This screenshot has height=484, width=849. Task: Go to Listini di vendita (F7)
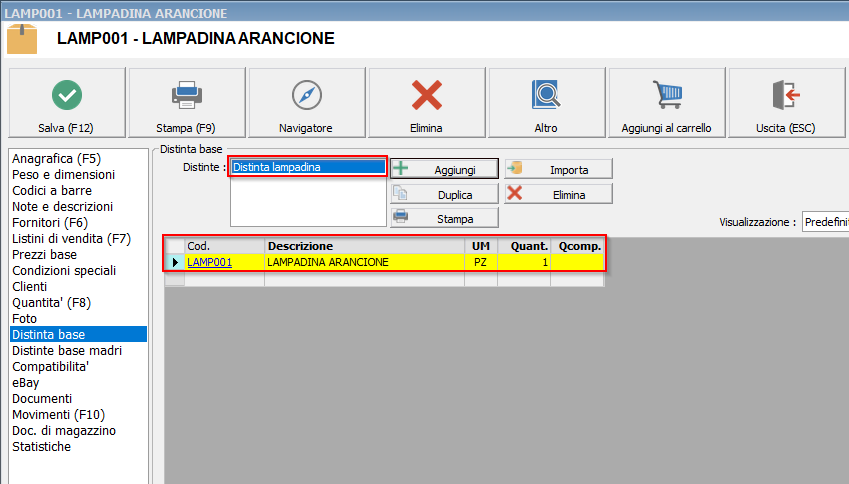click(71, 238)
